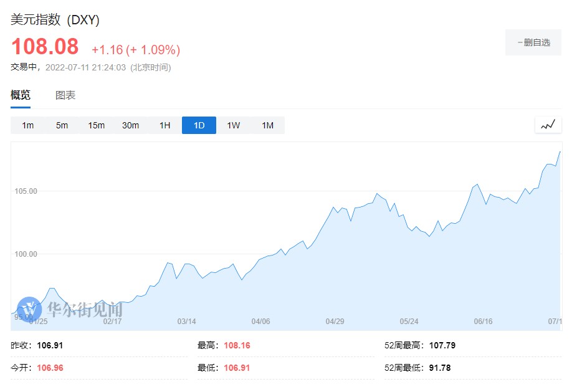The height and width of the screenshot is (392, 577).
Task: Click the 105.00 y-axis label
Action: (x=26, y=191)
